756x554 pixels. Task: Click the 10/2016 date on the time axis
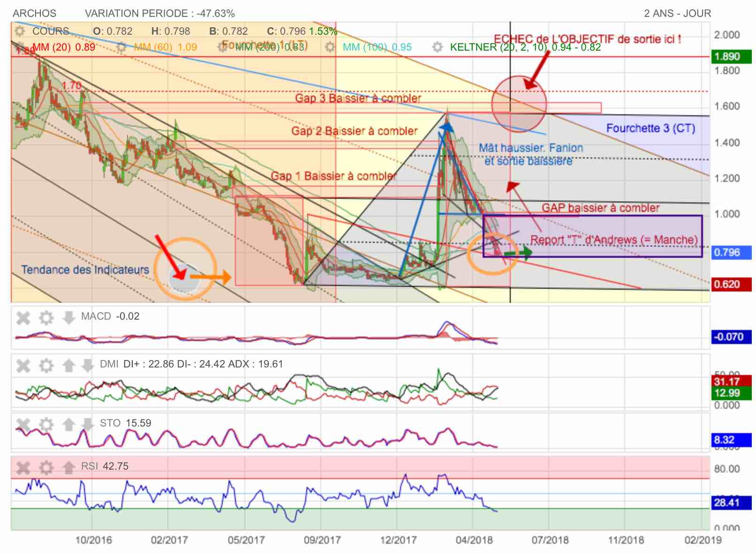[x=93, y=540]
